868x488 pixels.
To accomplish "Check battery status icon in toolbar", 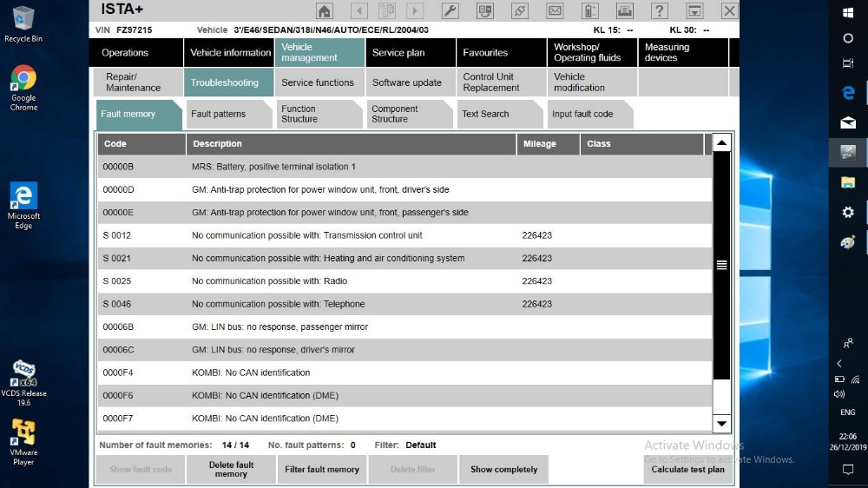I will [589, 10].
